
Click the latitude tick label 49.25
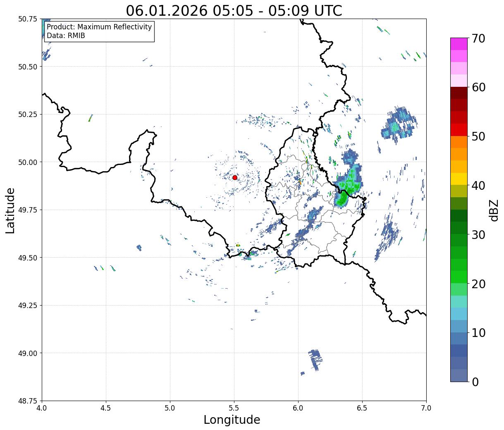28,306
